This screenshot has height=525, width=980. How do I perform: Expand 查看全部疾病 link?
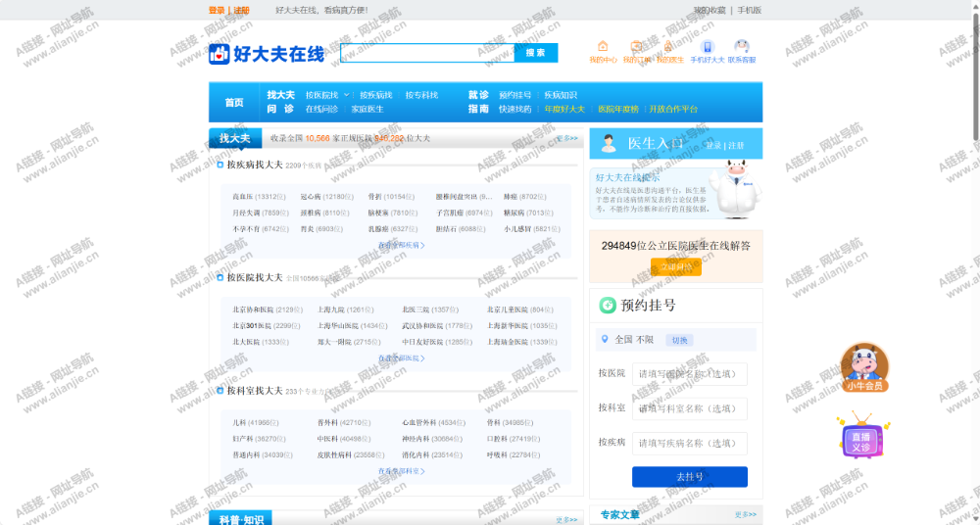[x=402, y=245]
